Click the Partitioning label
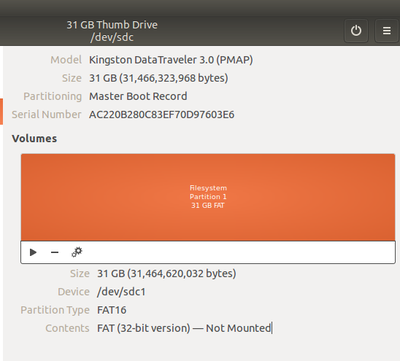Viewport: 400px width, 361px height. [52, 96]
